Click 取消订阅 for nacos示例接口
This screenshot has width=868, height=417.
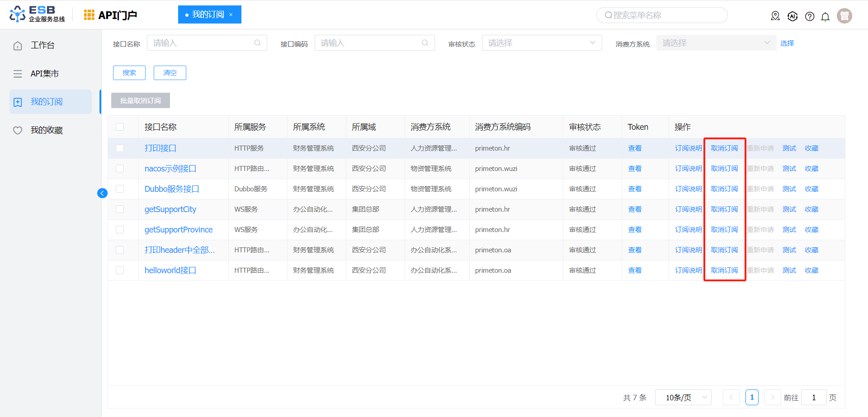[724, 169]
